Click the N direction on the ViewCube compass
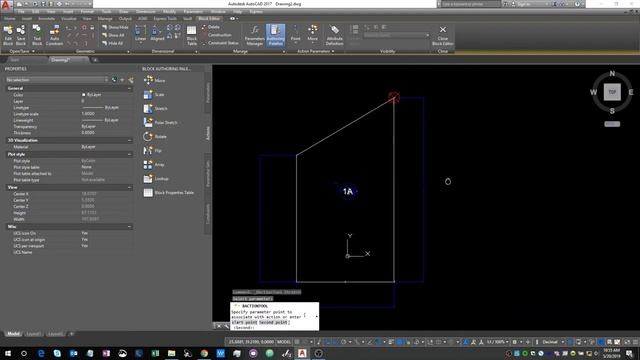 click(x=612, y=73)
